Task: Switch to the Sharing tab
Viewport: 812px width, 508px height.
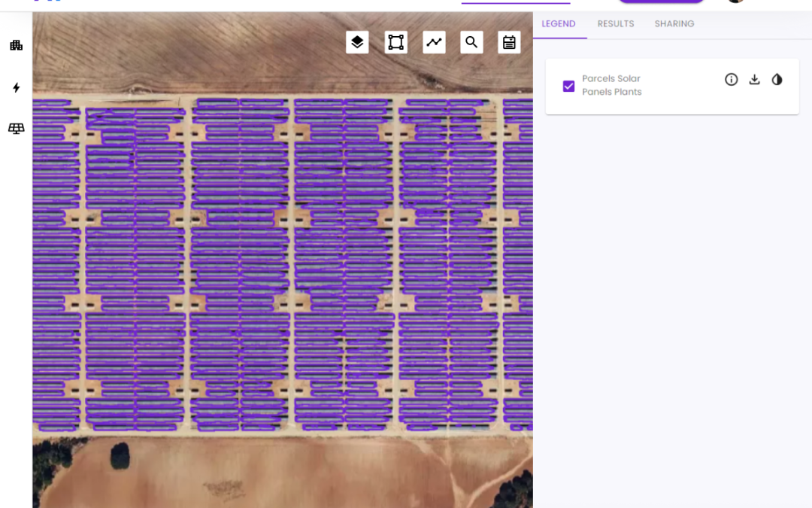Action: (x=674, y=24)
